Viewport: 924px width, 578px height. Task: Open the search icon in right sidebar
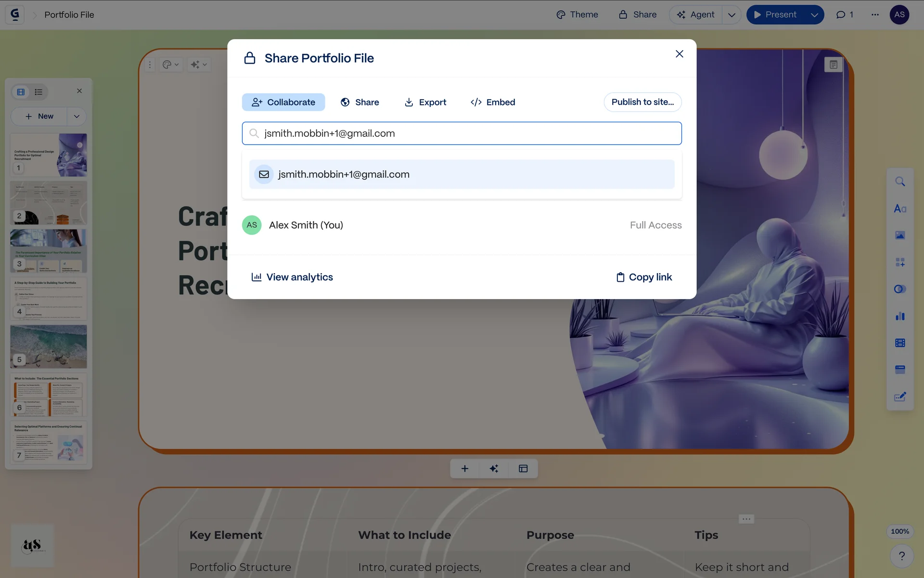pyautogui.click(x=900, y=182)
